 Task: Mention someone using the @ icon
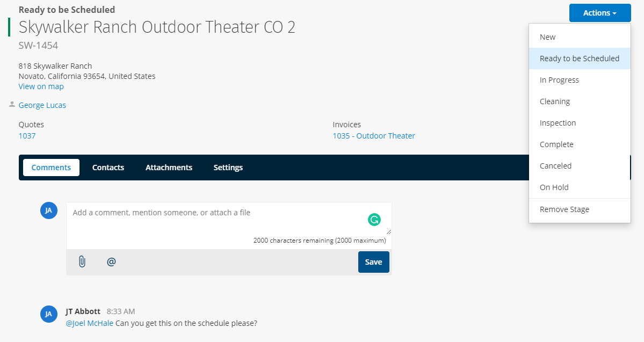[x=111, y=261]
